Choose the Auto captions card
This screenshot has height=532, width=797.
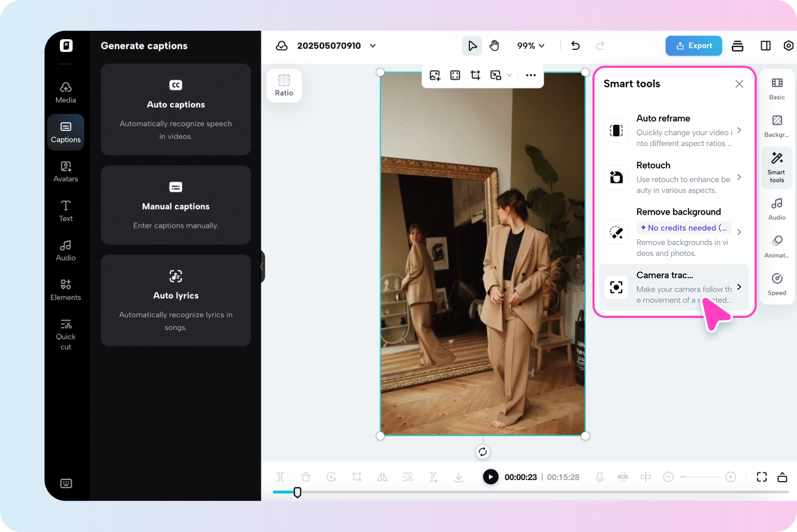coord(176,110)
